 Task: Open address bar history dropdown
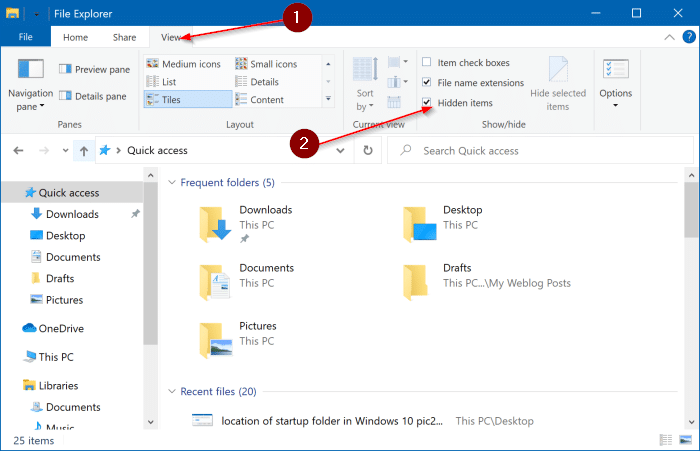pos(340,150)
